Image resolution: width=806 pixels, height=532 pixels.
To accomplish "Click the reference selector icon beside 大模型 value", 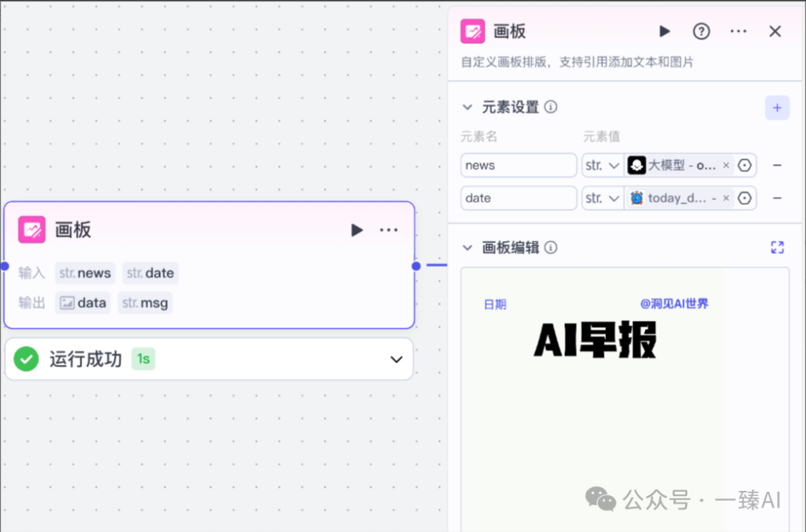I will (x=744, y=165).
